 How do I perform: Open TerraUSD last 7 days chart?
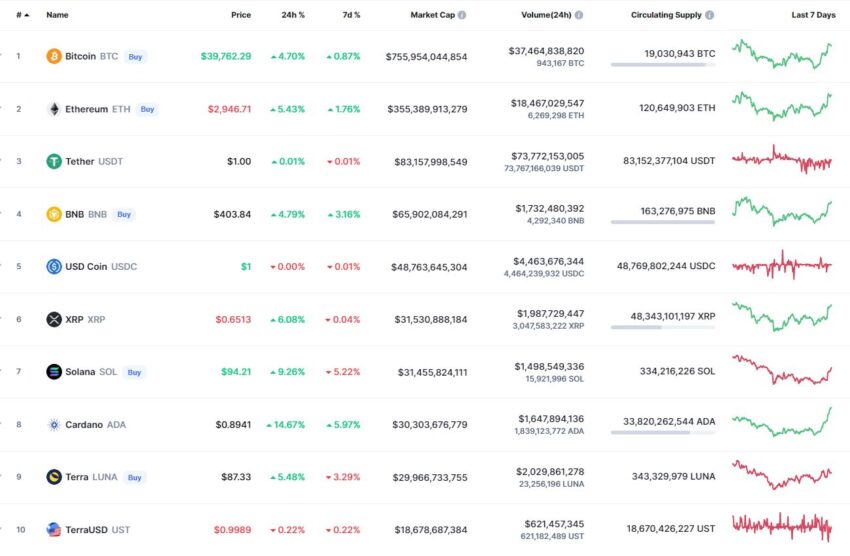[x=782, y=527]
